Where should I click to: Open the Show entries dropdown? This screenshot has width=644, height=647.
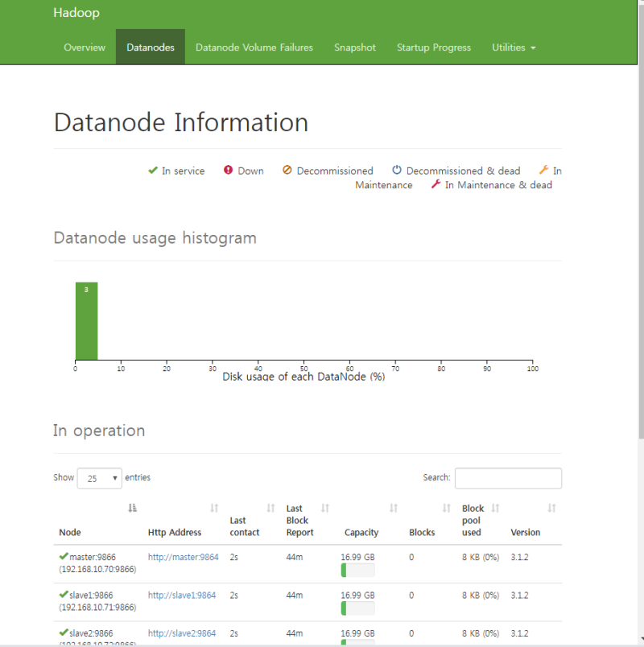pyautogui.click(x=100, y=478)
